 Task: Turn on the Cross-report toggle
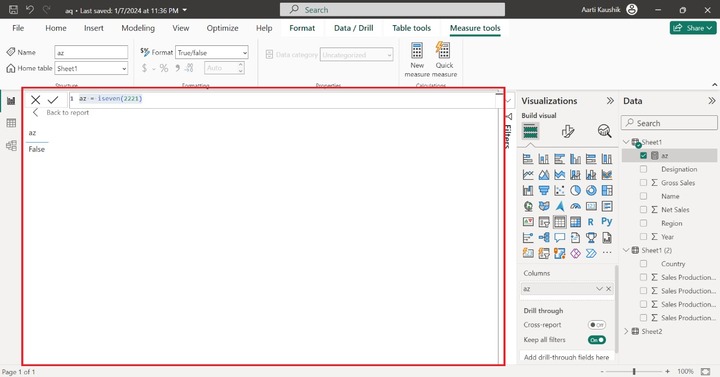[x=596, y=325]
